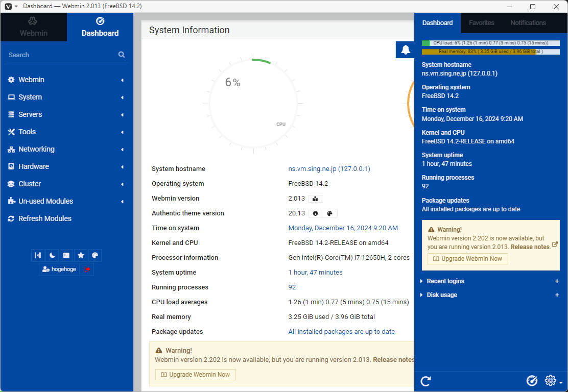Click the CPU 6% circular gauge

click(253, 104)
